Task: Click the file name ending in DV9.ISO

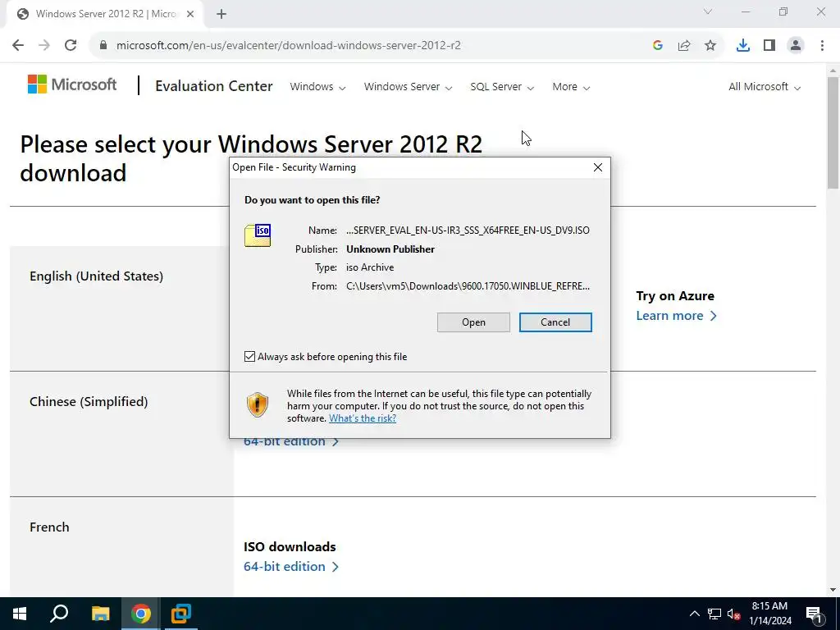Action: coord(468,231)
